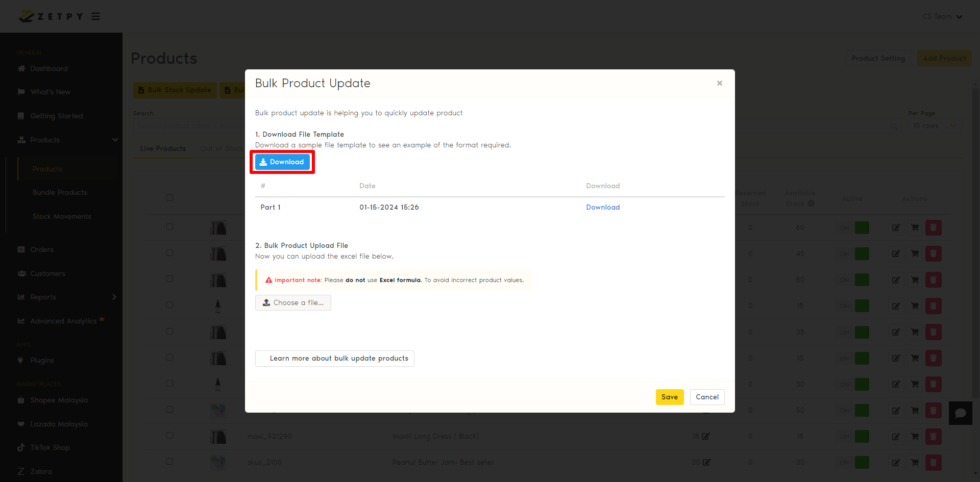Viewport: 980px width, 482px height.
Task: Click the Download link for Part 1
Action: [603, 207]
